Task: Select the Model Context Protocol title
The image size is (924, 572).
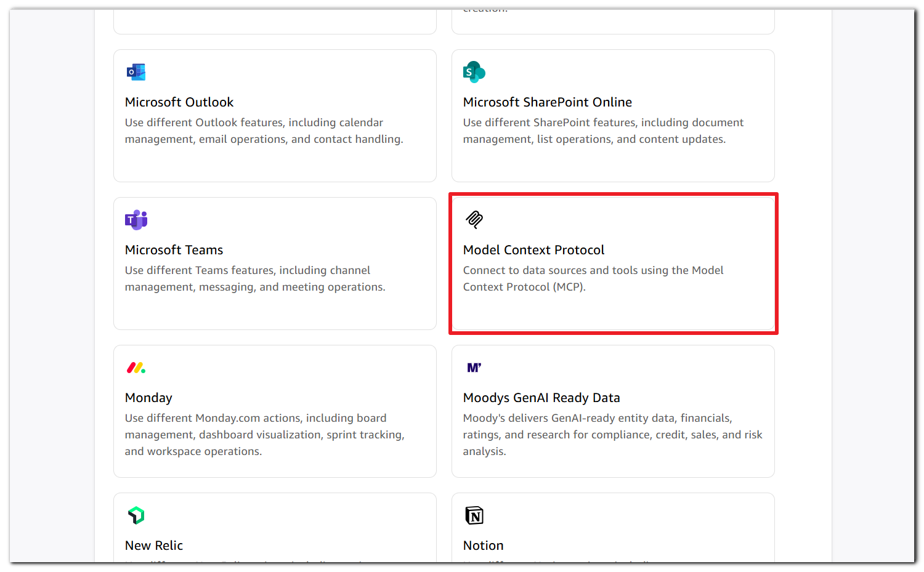Action: [534, 250]
